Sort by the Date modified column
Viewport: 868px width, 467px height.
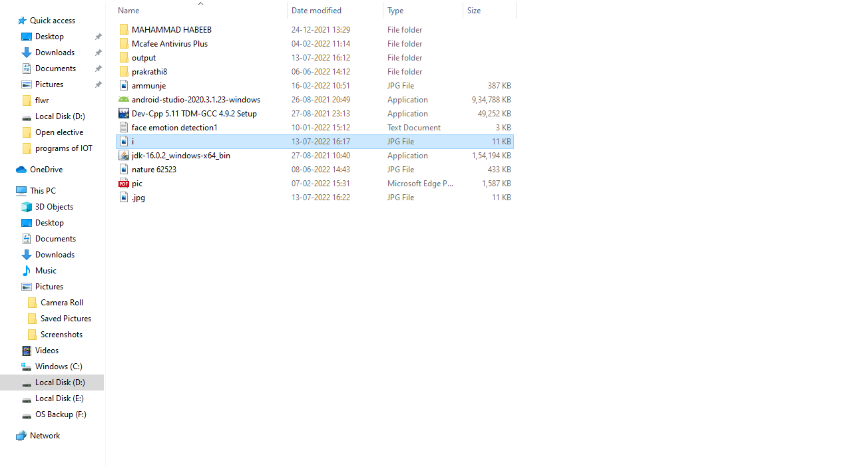tap(316, 10)
